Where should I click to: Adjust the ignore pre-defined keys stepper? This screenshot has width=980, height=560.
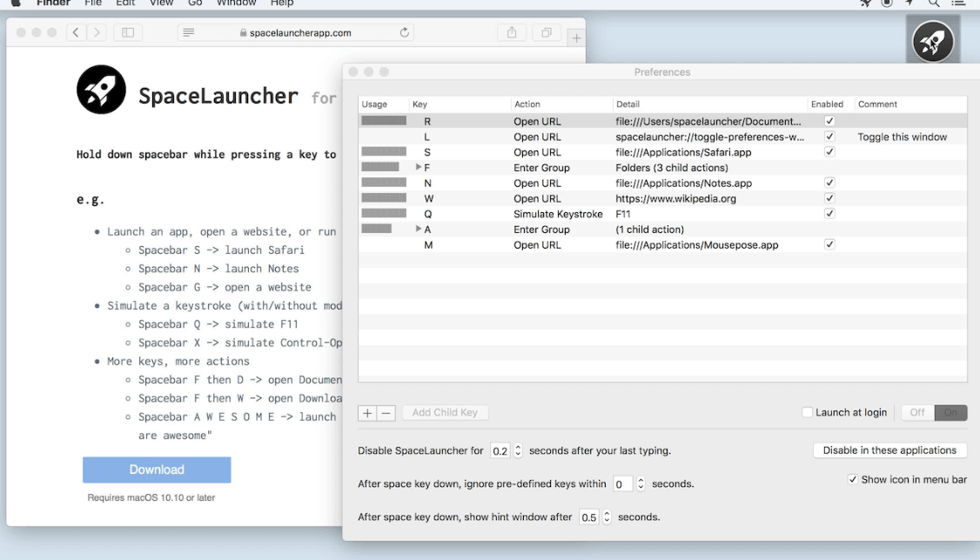pos(641,483)
